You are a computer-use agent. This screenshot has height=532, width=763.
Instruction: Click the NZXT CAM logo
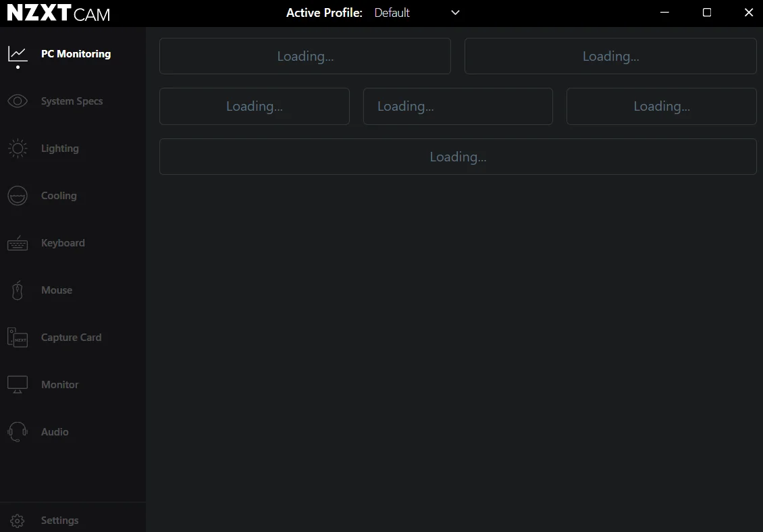point(59,13)
